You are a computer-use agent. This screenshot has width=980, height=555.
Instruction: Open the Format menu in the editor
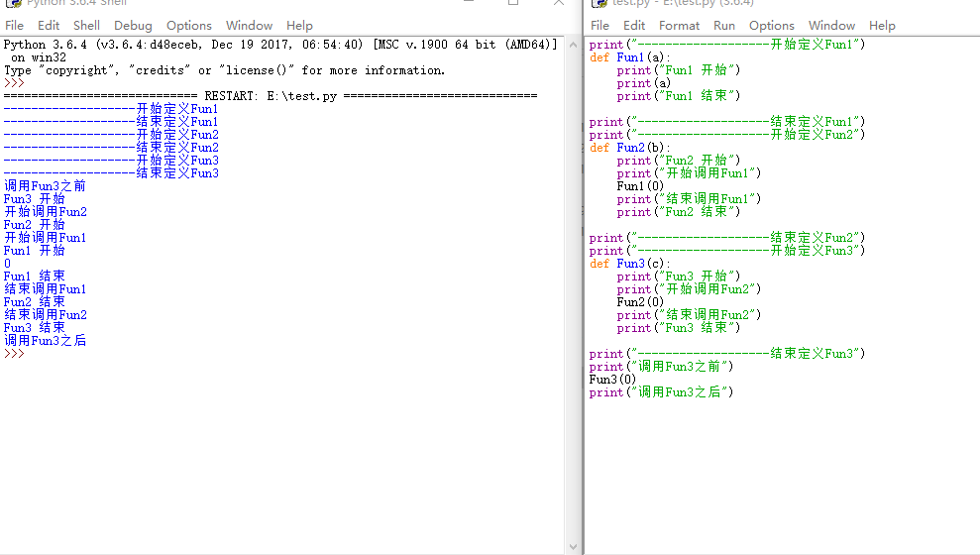click(x=679, y=25)
